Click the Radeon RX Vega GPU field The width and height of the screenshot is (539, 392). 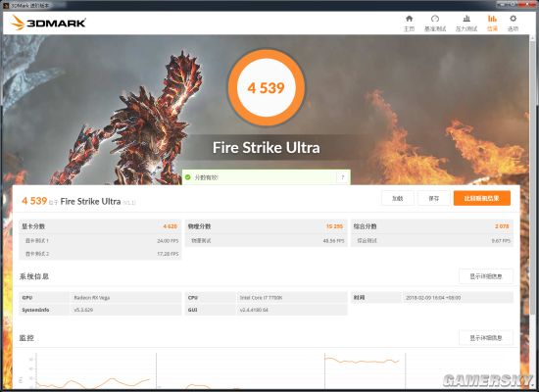125,298
